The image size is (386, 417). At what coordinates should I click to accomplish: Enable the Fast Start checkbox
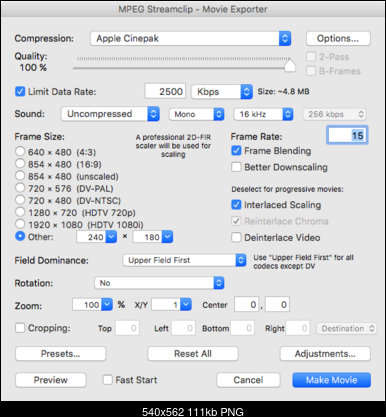(108, 380)
